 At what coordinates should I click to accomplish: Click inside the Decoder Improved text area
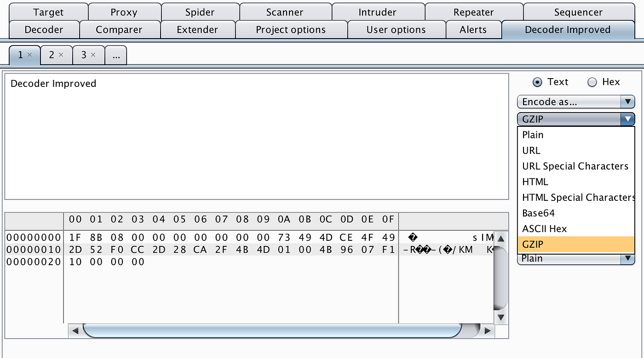pos(257,136)
